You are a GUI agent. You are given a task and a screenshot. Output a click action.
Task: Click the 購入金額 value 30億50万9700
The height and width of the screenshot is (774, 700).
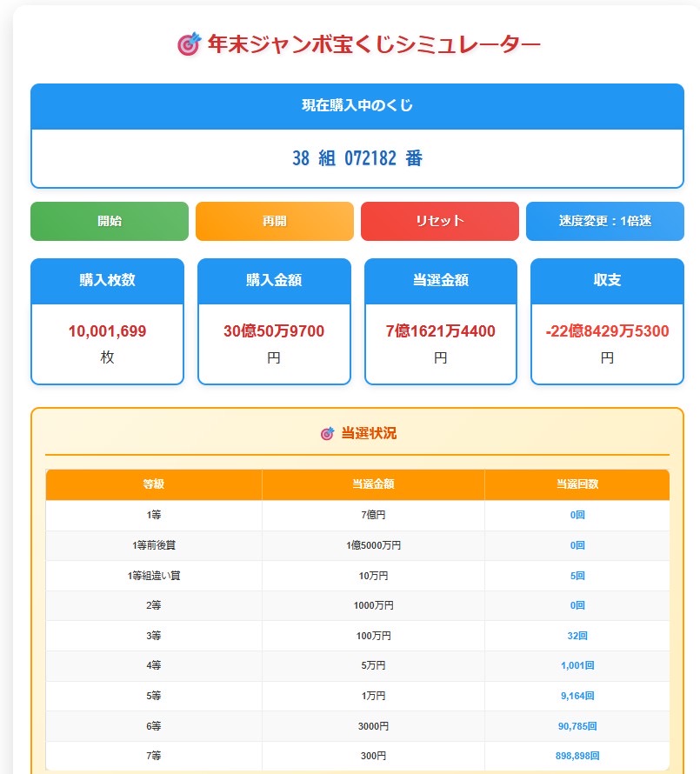(x=274, y=331)
